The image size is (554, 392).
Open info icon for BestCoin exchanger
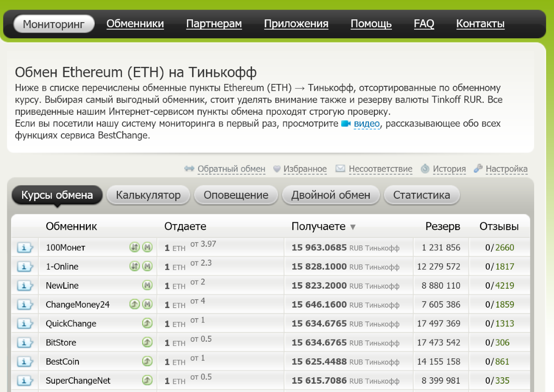(25, 362)
